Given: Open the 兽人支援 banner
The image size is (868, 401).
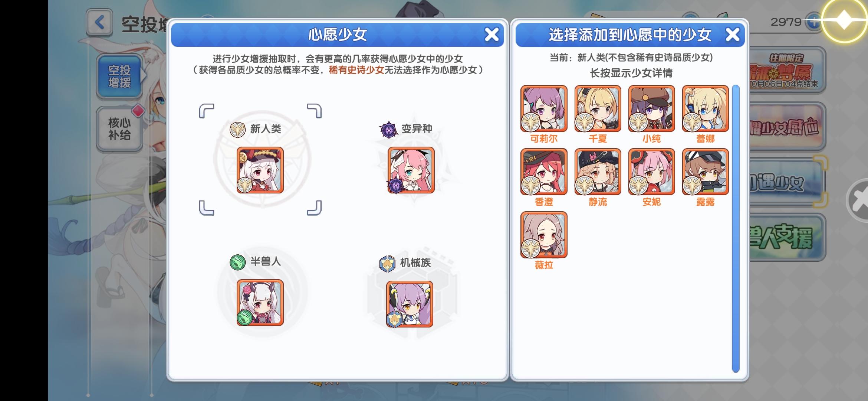Looking at the screenshot, I should coord(787,237).
